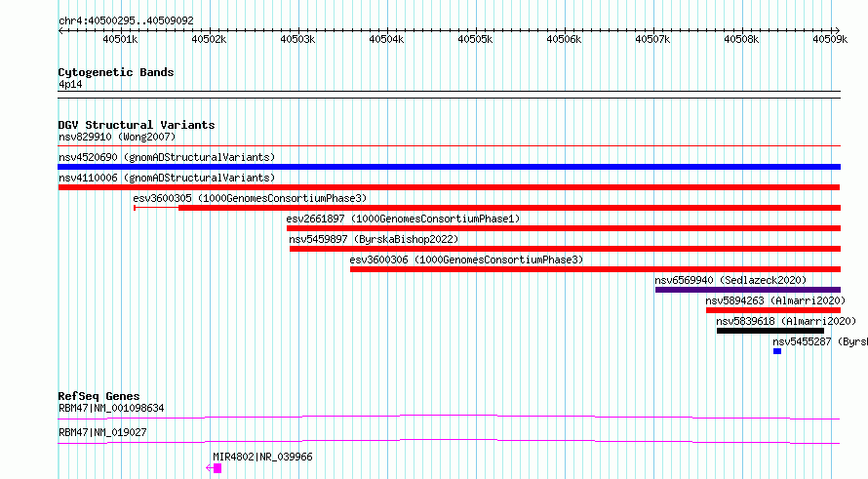
Task: Click the purple nsv6569940 variant bar
Action: [748, 290]
